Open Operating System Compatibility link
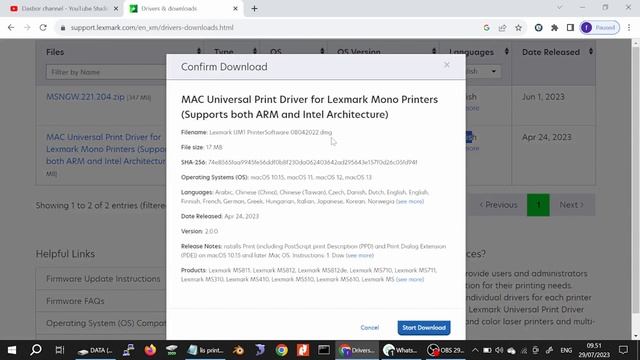The image size is (640, 360). tap(106, 323)
